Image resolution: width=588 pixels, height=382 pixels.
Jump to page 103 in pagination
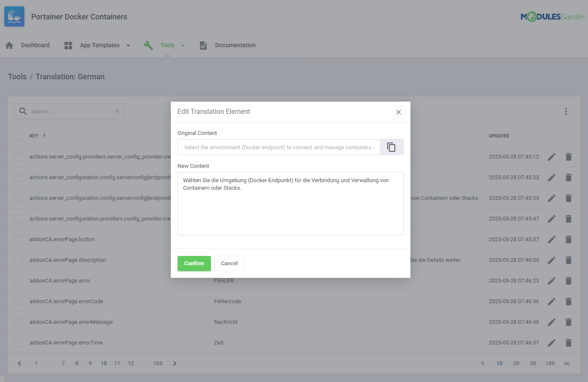point(158,363)
